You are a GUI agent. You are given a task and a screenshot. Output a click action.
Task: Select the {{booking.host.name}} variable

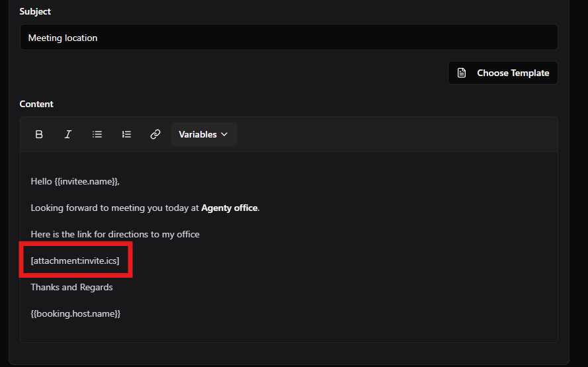(75, 313)
